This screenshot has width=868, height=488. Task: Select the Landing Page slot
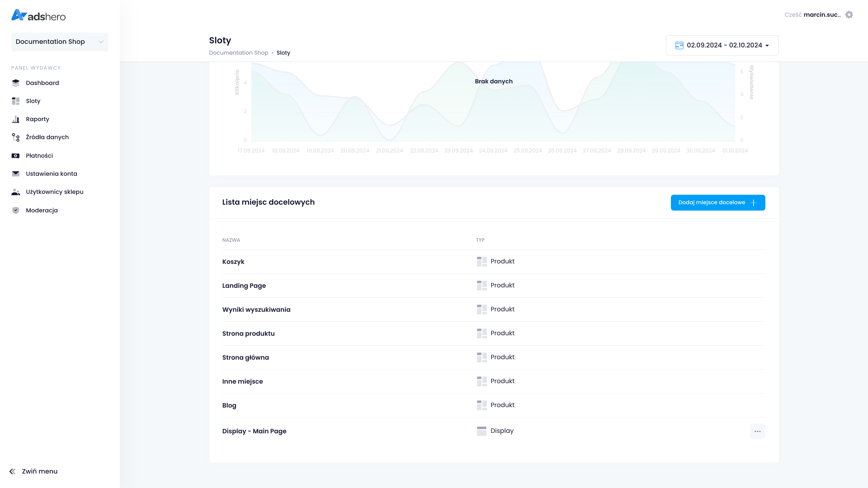pyautogui.click(x=244, y=286)
